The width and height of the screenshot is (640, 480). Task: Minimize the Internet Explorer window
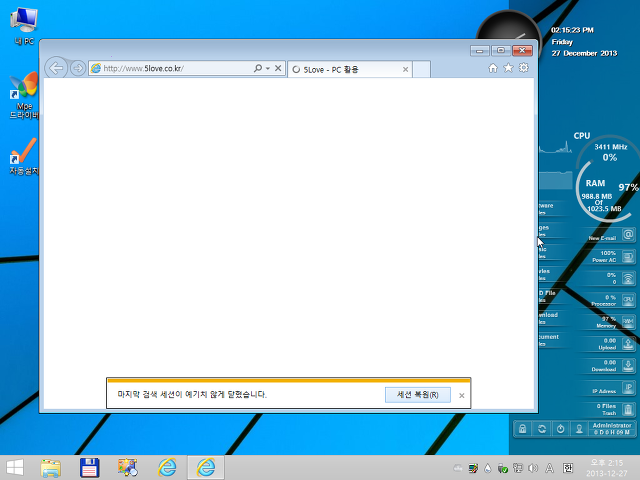click(x=480, y=51)
